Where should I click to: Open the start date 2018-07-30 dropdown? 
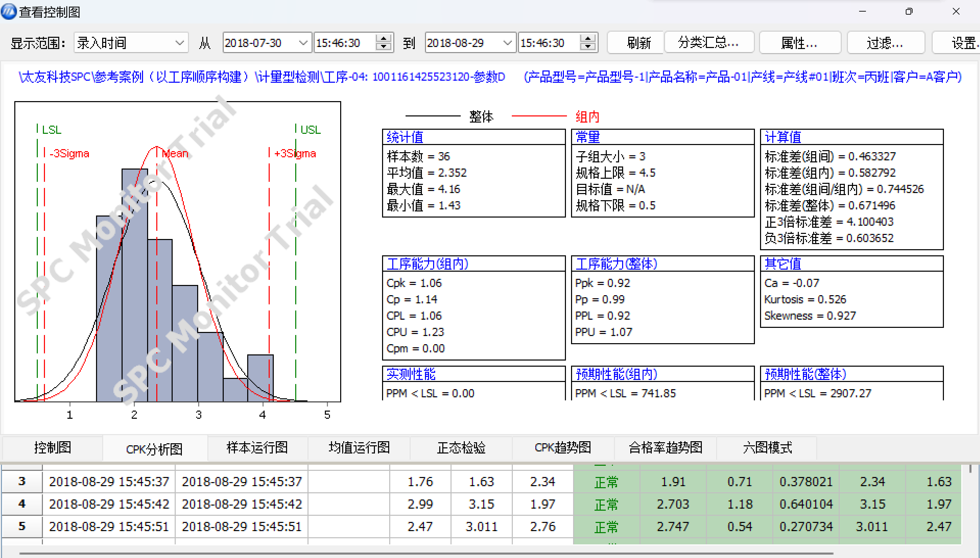point(303,43)
